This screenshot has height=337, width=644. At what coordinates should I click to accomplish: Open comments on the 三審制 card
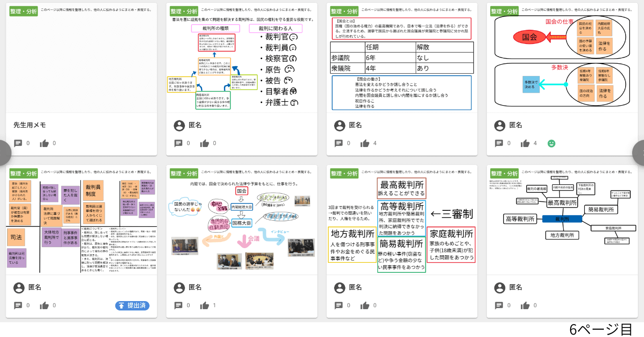[x=339, y=305]
